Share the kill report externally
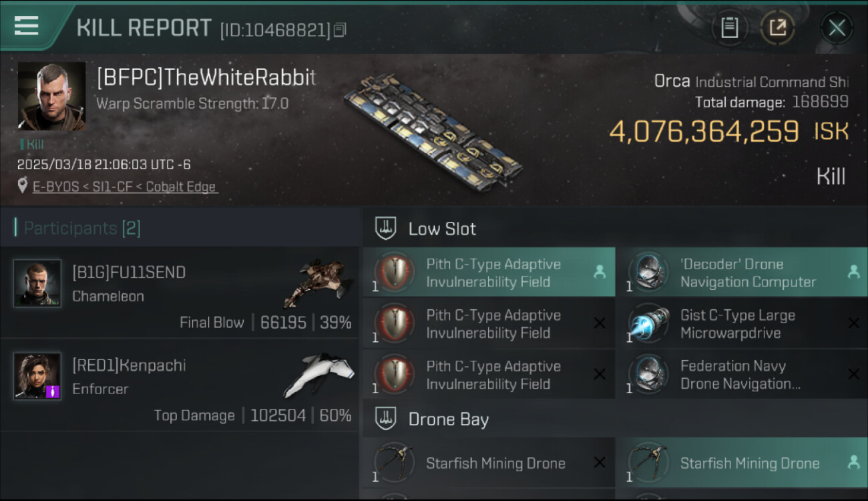The height and width of the screenshot is (501, 868). click(x=778, y=28)
